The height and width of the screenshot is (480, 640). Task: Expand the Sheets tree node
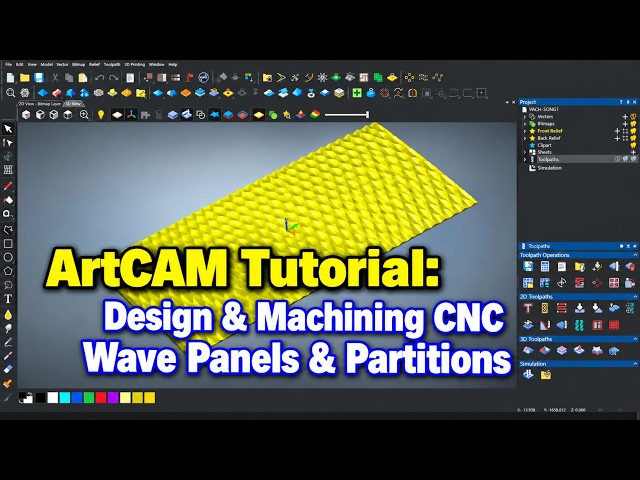[x=525, y=152]
